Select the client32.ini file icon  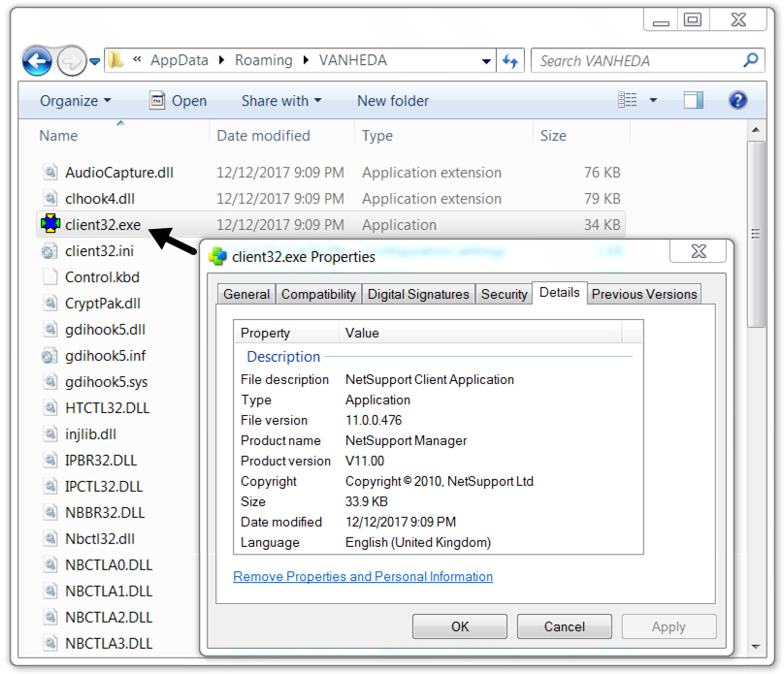click(x=49, y=251)
